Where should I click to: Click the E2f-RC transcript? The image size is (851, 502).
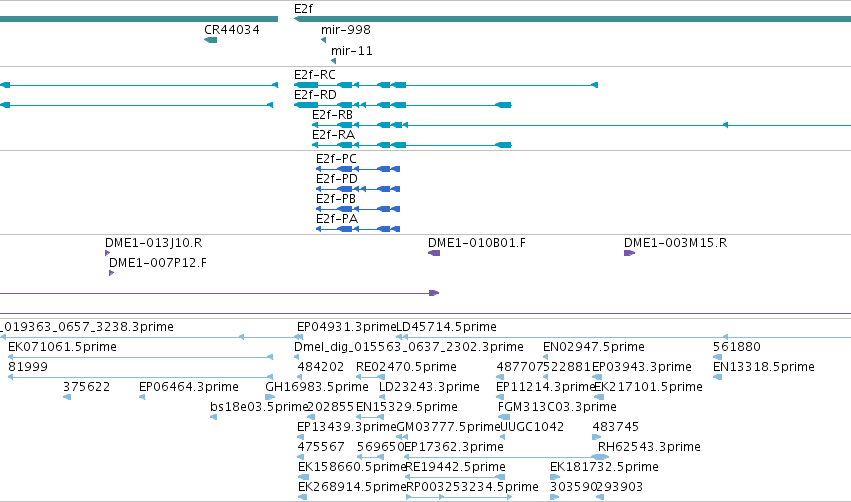[x=446, y=85]
